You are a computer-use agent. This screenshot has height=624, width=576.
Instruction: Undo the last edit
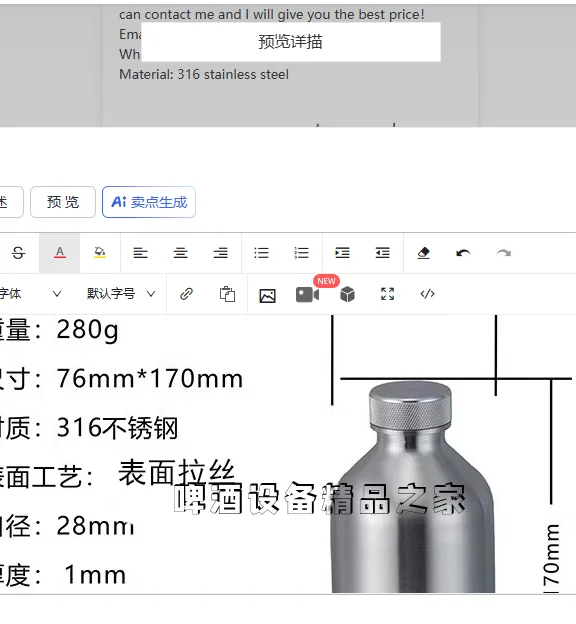[463, 253]
